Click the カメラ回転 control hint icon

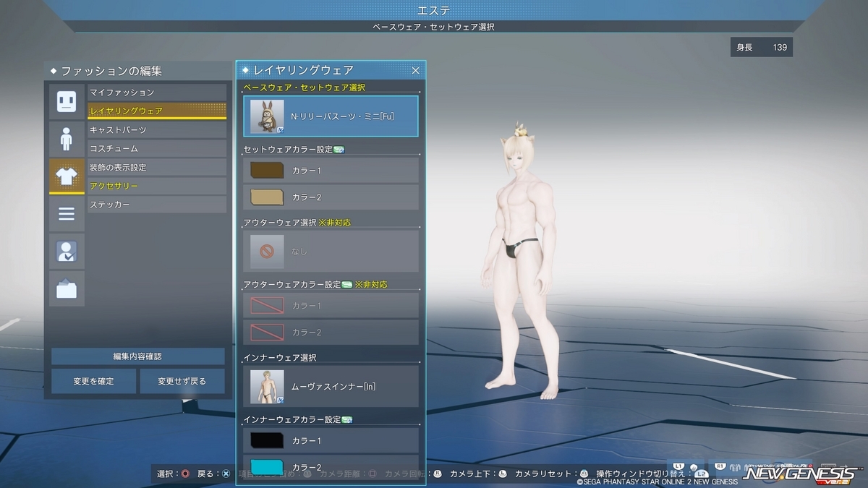point(437,474)
